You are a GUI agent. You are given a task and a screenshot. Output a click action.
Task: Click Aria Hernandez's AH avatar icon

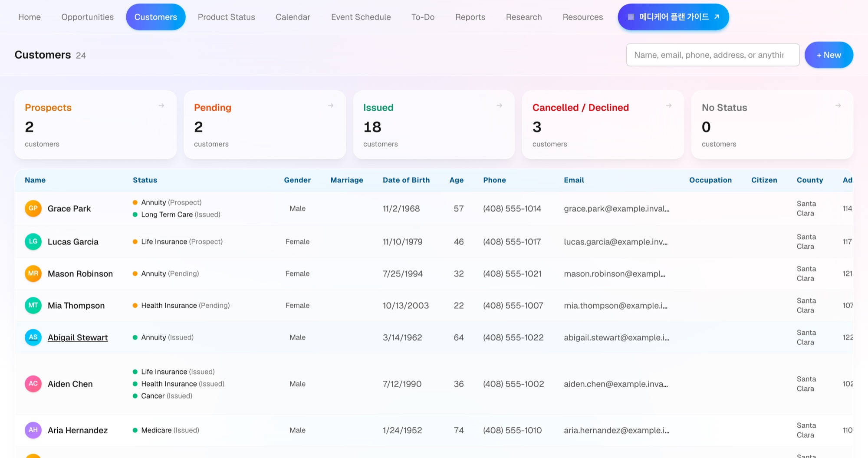pos(33,430)
